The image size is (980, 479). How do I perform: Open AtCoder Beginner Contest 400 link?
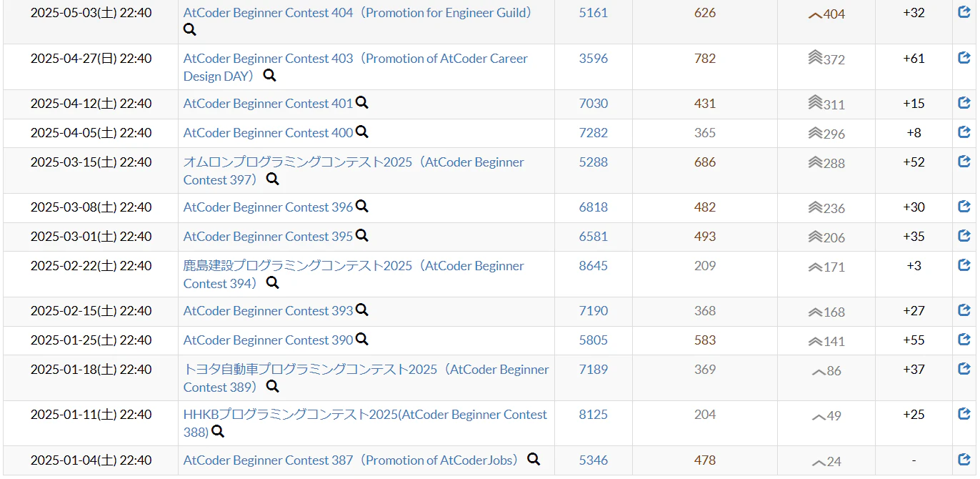pyautogui.click(x=269, y=133)
